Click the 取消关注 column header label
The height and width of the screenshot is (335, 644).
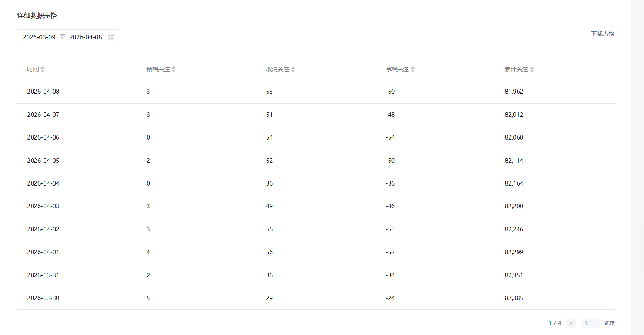[277, 70]
